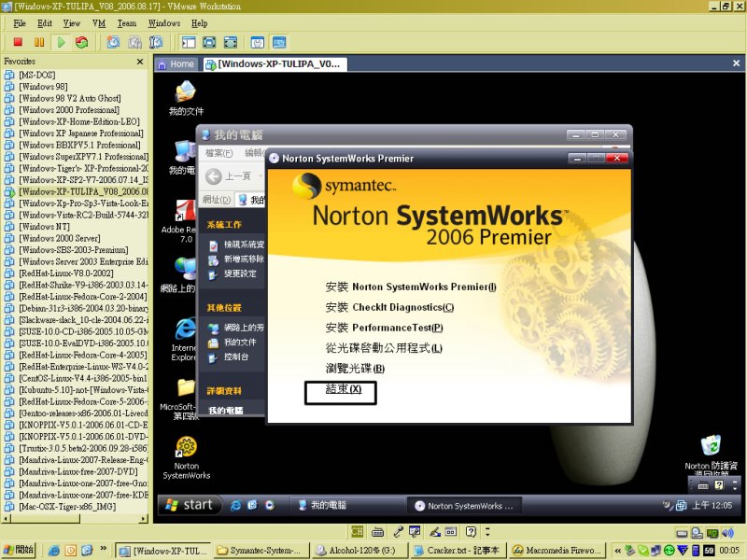747x560 pixels.
Task: Click Norton 防護資源回收筒 desktop icon
Action: pos(711,455)
